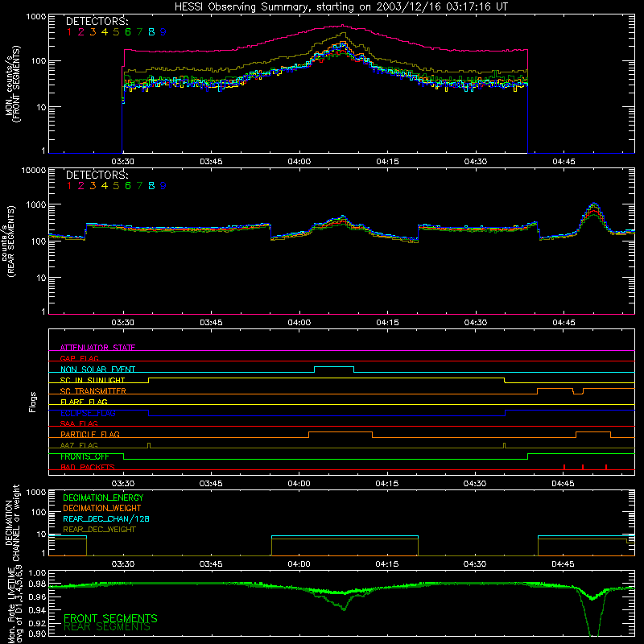Select the REAR_DEC_WEIGHT legend entry
This screenshot has width=644, height=644.
99,530
